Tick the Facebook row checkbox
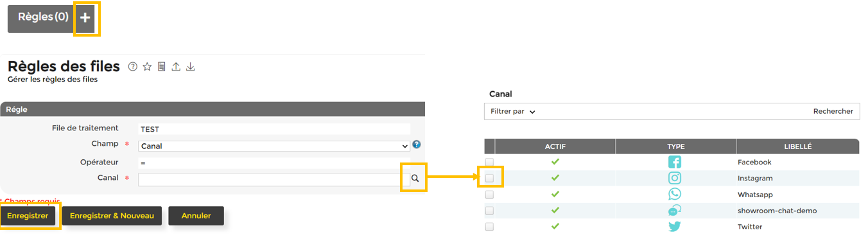The height and width of the screenshot is (237, 868). (490, 162)
